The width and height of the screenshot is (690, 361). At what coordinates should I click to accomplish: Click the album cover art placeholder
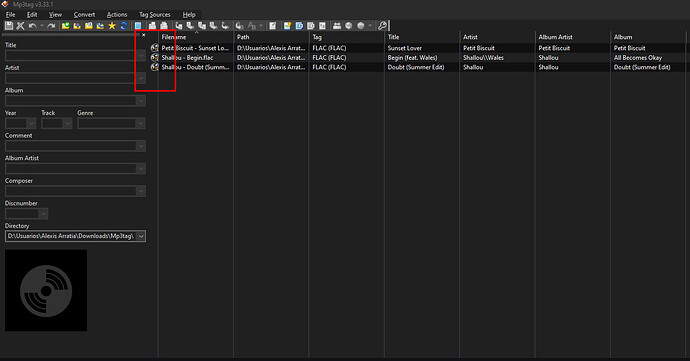pos(46,291)
